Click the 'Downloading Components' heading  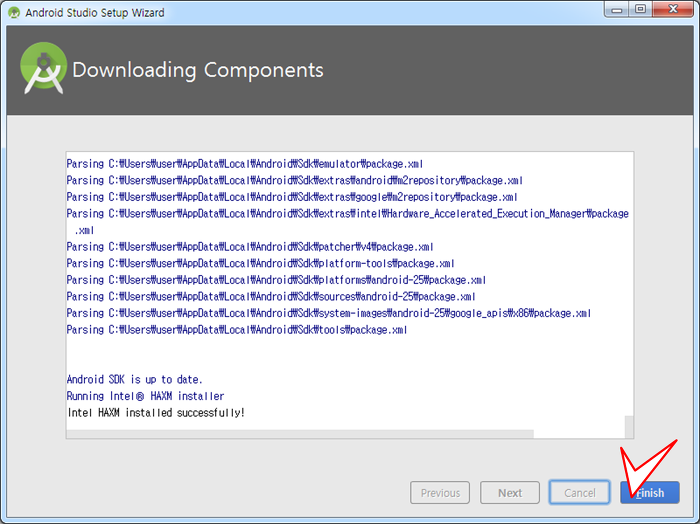click(x=198, y=70)
